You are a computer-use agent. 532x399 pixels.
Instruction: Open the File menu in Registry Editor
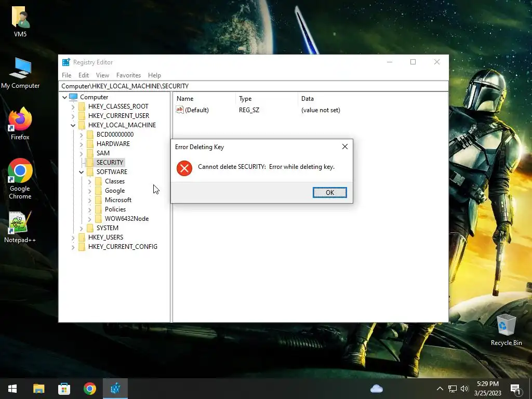point(66,75)
